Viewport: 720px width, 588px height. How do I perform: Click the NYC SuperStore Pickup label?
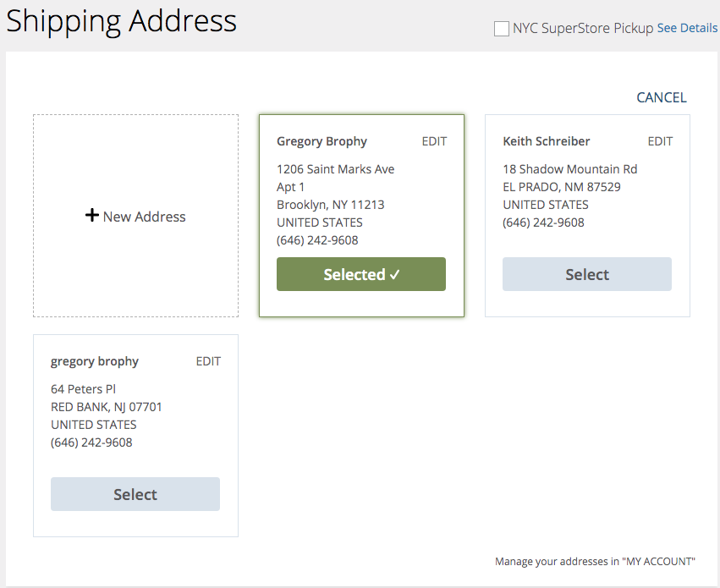point(583,29)
